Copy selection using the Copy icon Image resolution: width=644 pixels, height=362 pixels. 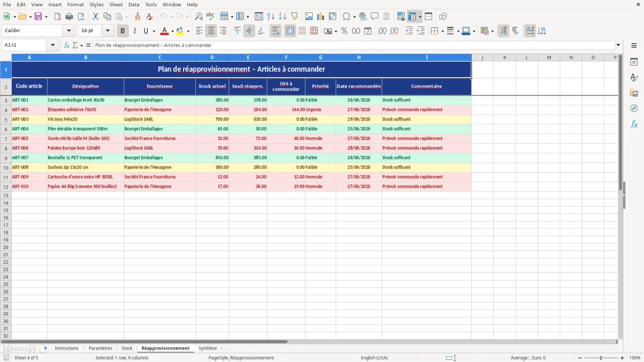coord(107,17)
